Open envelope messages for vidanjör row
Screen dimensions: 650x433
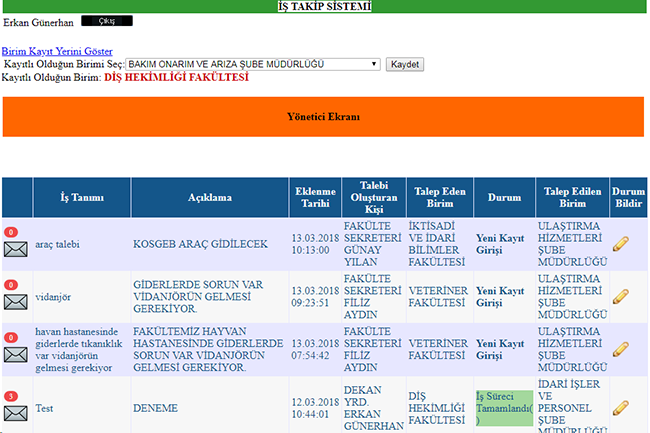[16, 301]
